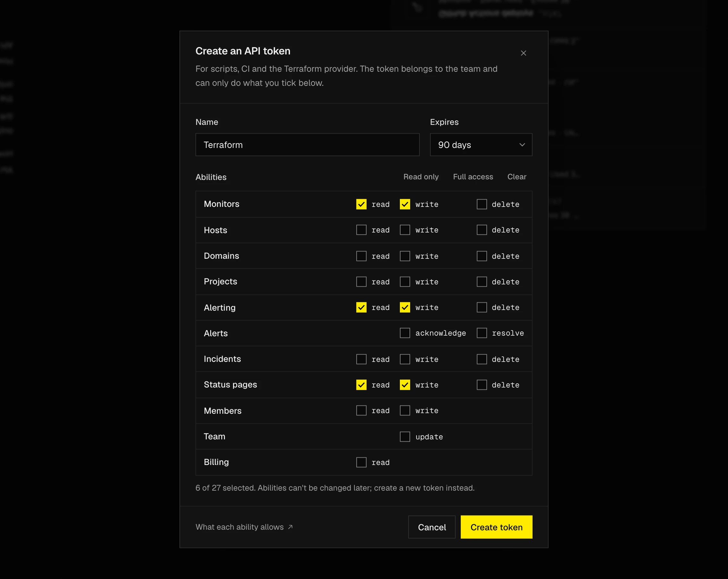The width and height of the screenshot is (728, 579).
Task: Click the Status pages row label
Action: (230, 385)
